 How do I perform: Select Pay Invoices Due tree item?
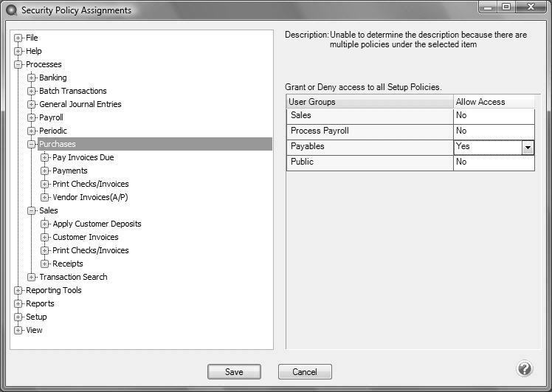point(83,158)
